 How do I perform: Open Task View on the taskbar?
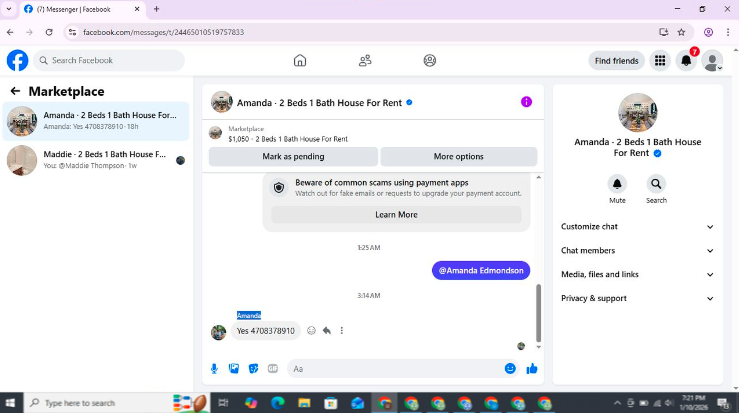tap(223, 403)
